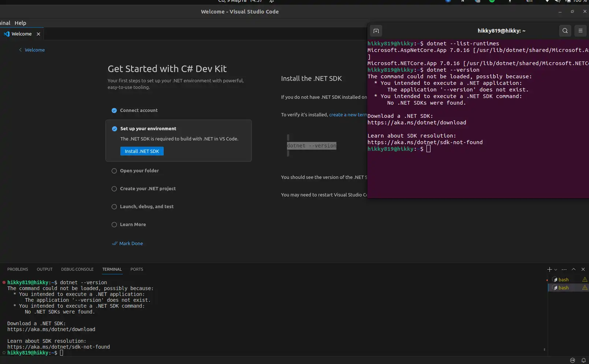
Task: Follow the 'create a new terminal' link
Action: click(348, 115)
